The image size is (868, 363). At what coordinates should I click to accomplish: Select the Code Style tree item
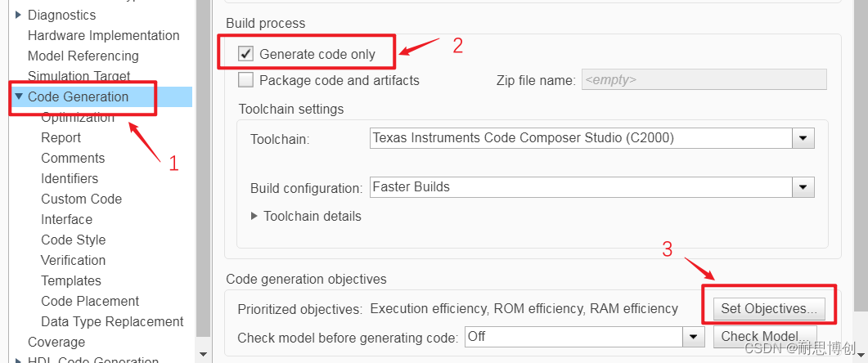tap(73, 240)
